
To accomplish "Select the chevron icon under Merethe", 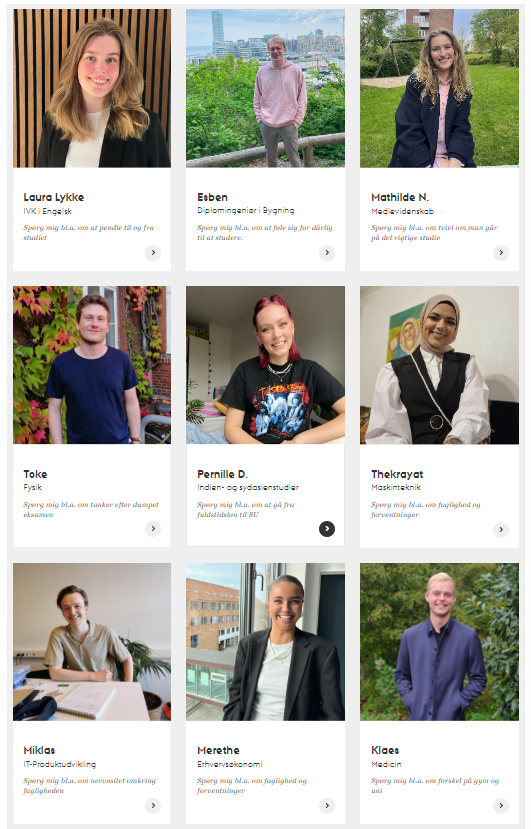I will tap(327, 806).
